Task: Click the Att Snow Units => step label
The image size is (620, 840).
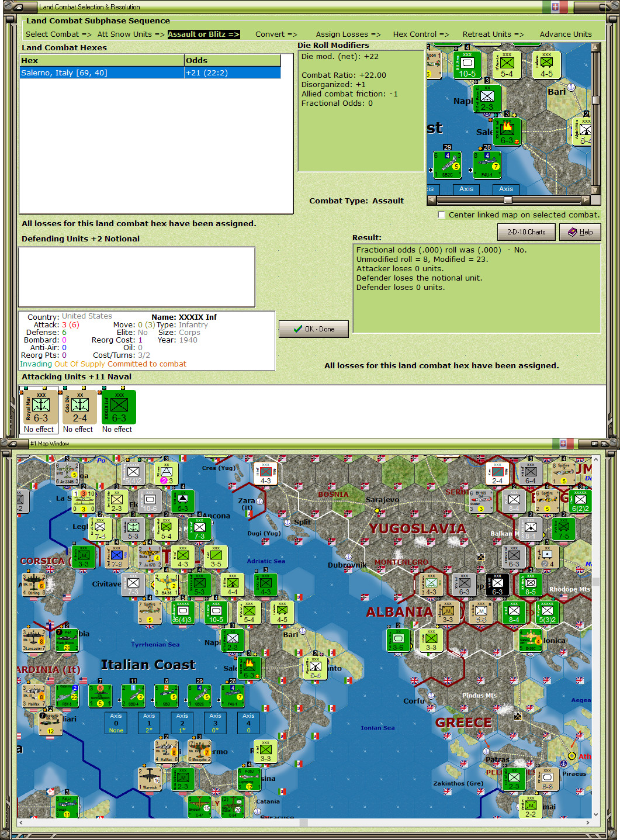Action: (131, 34)
